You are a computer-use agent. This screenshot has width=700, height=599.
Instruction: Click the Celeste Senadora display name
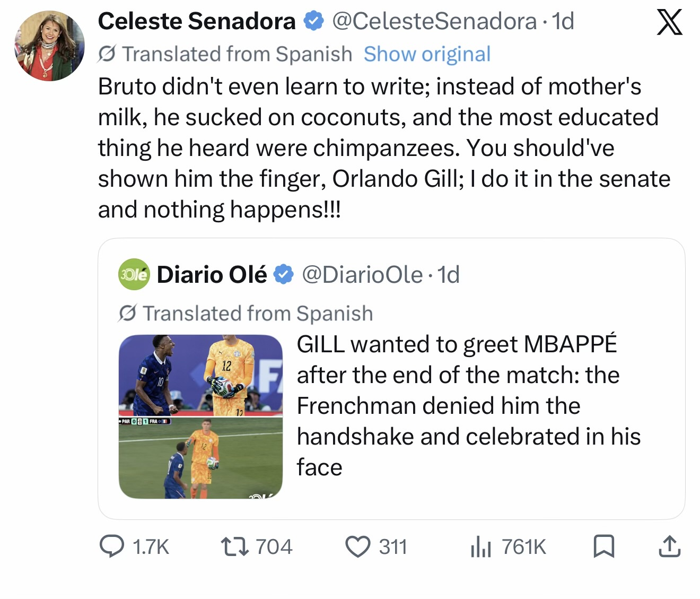[x=197, y=21]
